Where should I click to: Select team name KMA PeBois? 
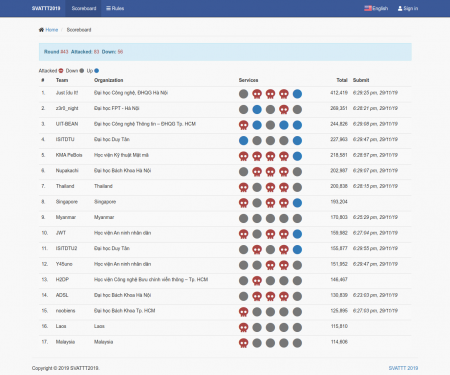[69, 155]
